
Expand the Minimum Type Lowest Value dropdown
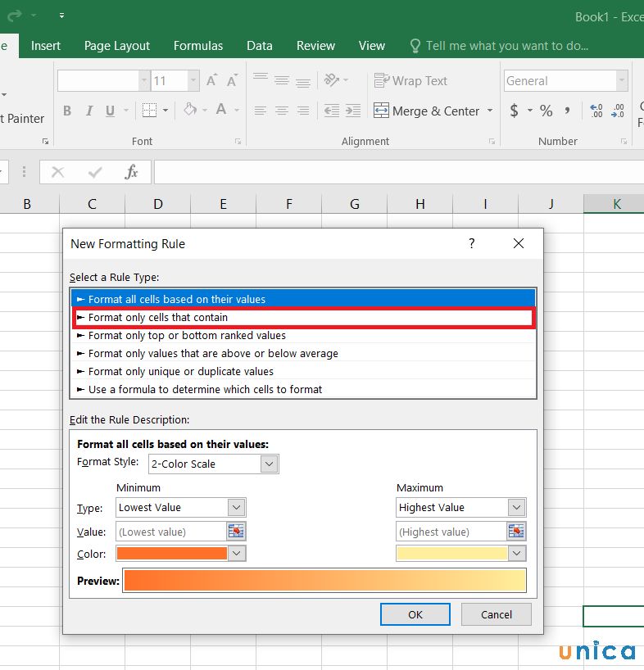pos(236,508)
